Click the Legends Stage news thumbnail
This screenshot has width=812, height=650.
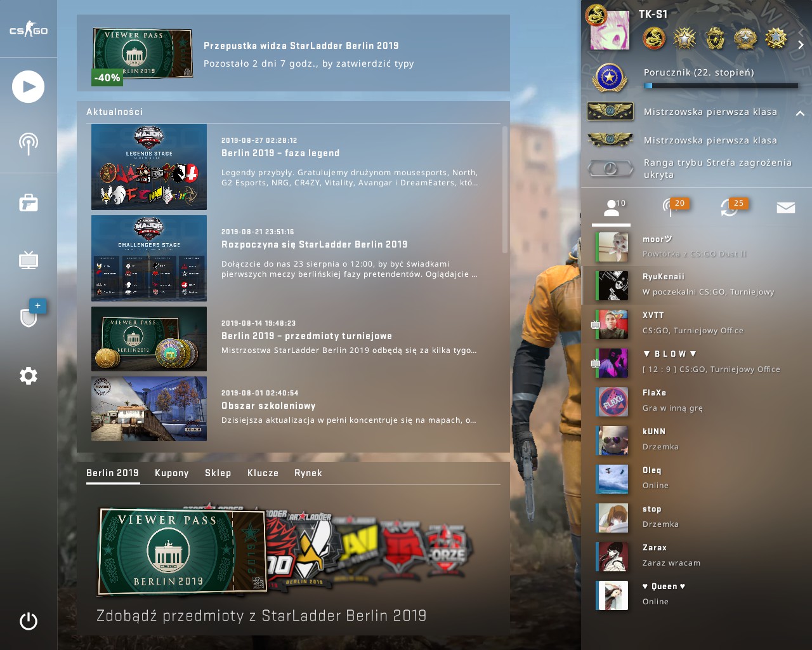point(149,167)
